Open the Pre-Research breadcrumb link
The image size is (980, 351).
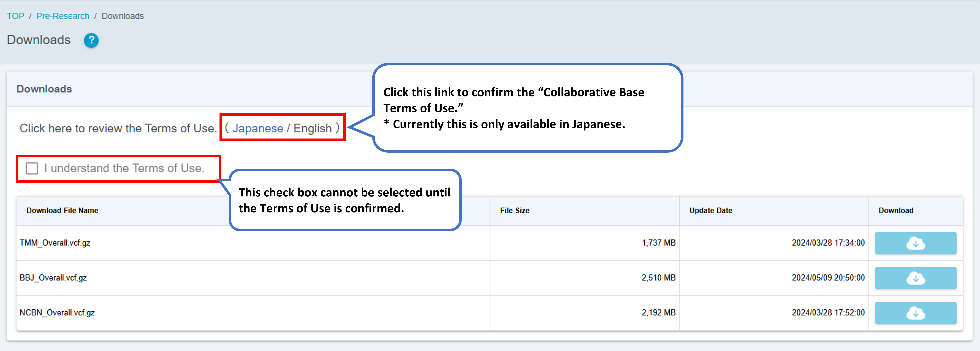(63, 16)
